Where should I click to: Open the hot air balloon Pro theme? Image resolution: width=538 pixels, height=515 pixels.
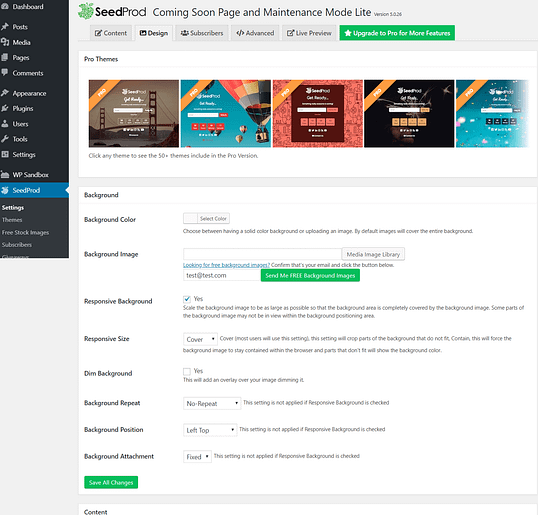tap(225, 114)
